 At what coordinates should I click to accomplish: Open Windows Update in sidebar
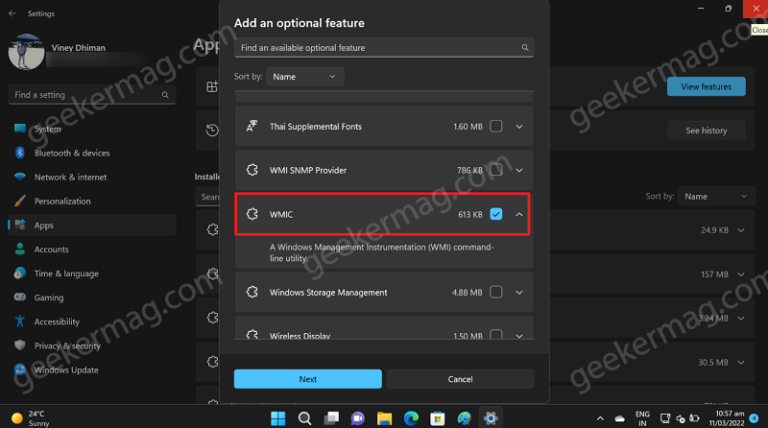tap(66, 369)
